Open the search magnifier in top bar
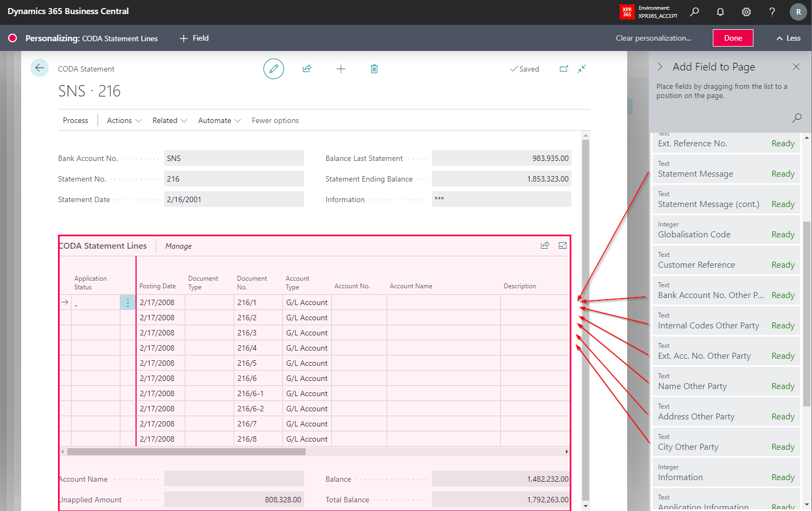 click(694, 11)
